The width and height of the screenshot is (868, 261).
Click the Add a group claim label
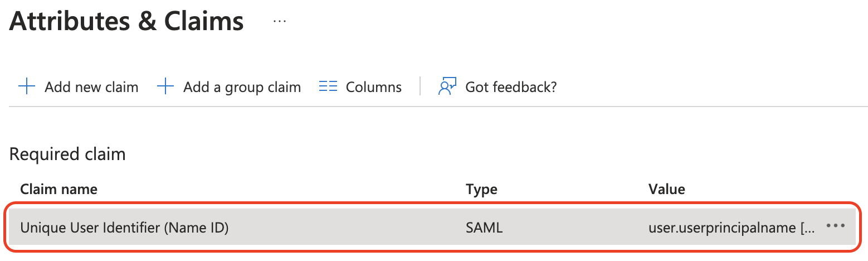click(x=242, y=88)
